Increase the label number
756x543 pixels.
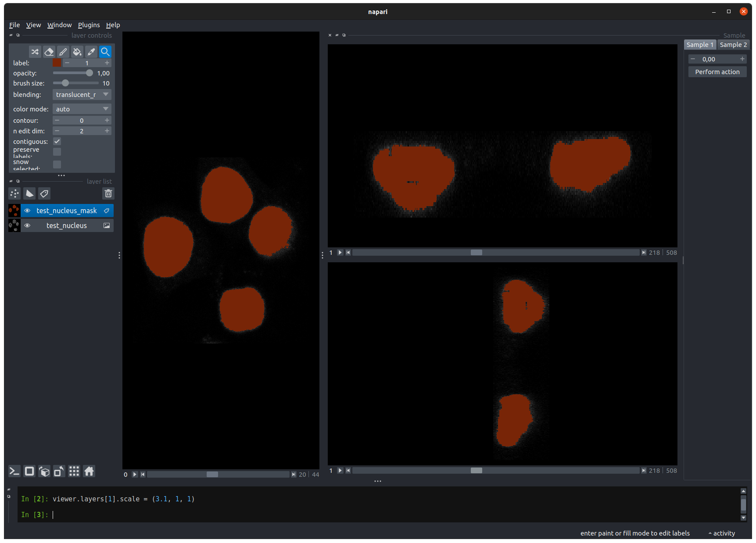pos(107,63)
